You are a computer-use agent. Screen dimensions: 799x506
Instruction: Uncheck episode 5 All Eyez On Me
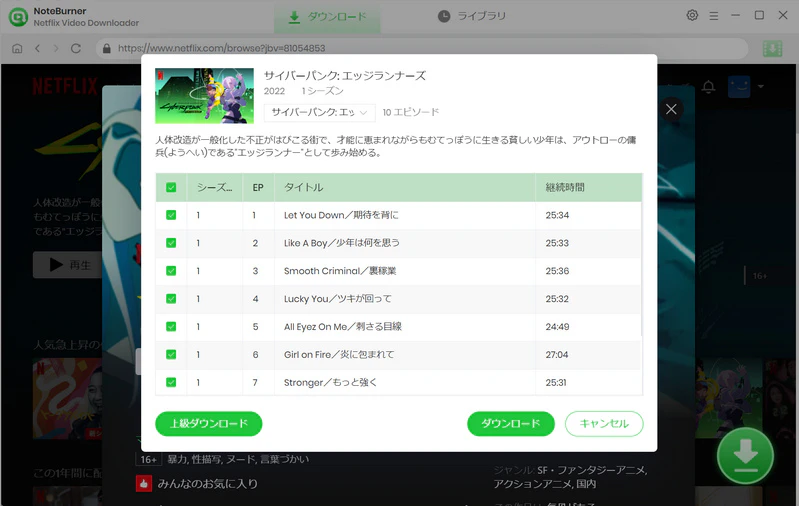(171, 327)
